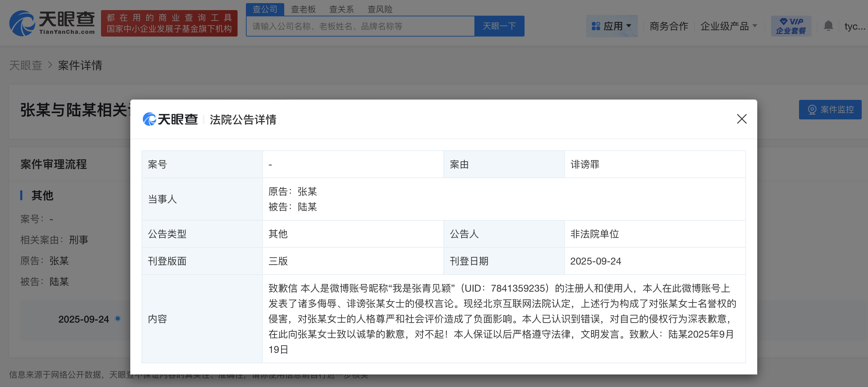Open the 商务合作 link

point(668,26)
